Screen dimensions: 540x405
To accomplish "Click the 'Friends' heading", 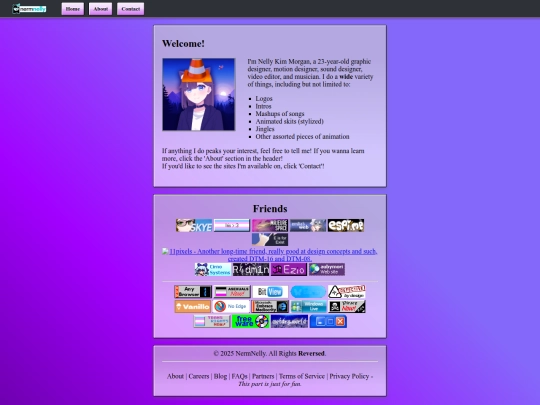I will (270, 209).
